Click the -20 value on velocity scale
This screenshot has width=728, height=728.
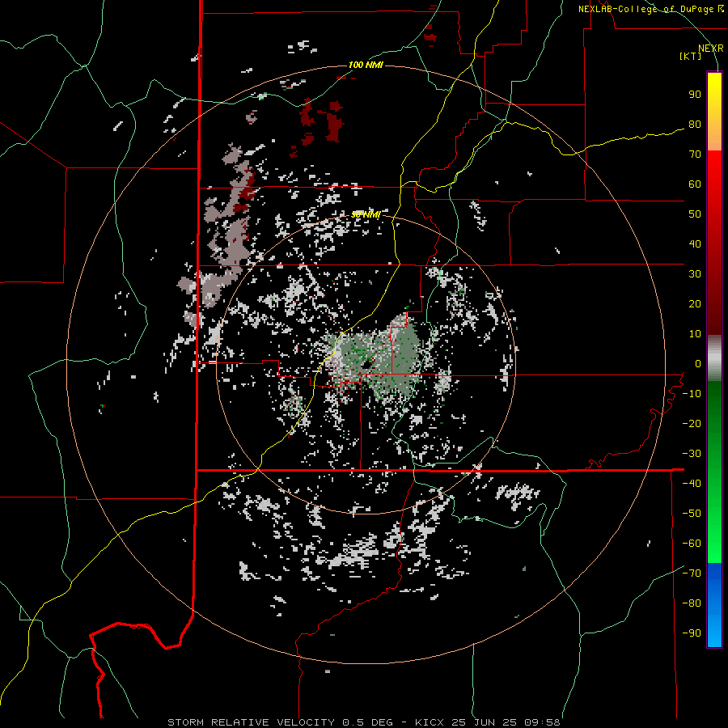(692, 424)
